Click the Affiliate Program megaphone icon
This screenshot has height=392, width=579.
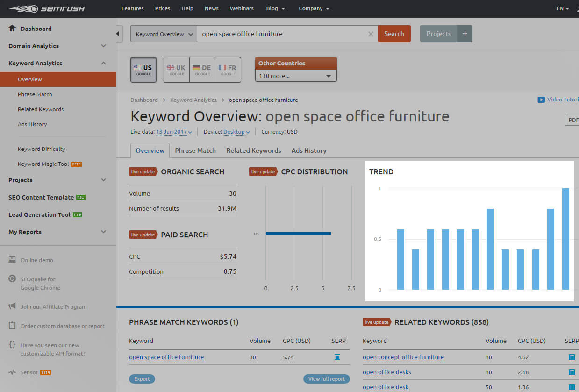(x=12, y=306)
